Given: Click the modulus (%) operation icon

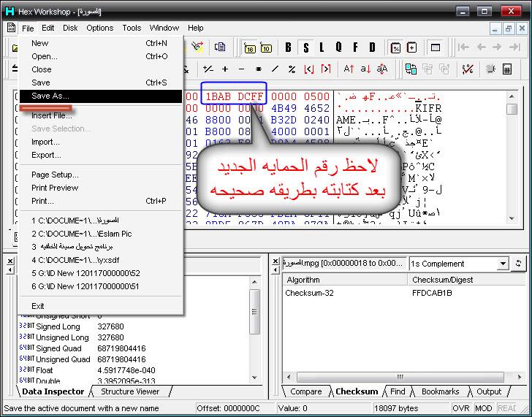Looking at the screenshot, I should (x=292, y=69).
